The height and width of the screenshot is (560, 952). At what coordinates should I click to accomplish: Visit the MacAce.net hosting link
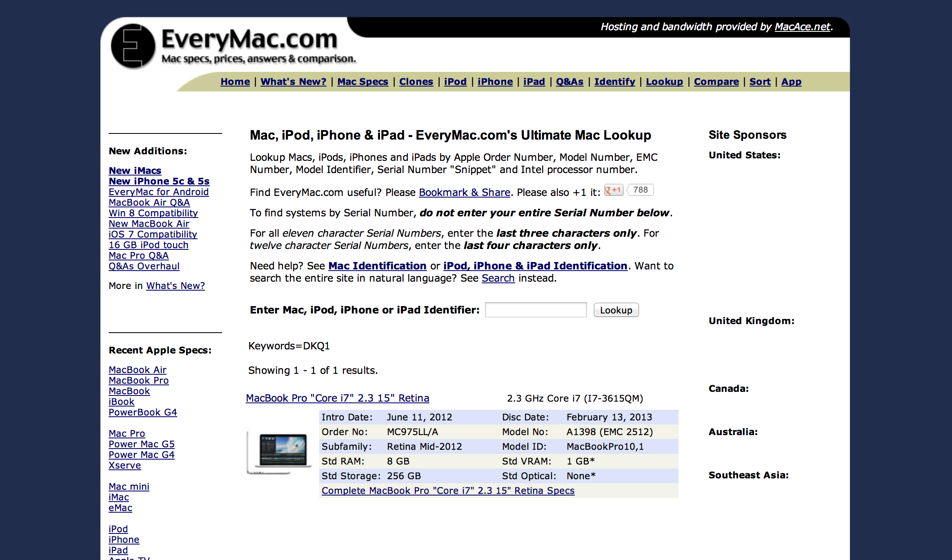point(802,27)
